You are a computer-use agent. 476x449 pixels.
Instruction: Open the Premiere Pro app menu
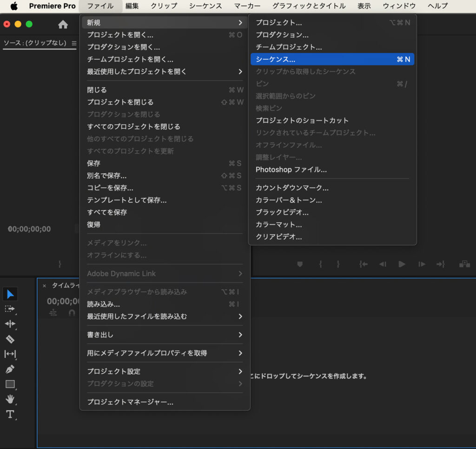pyautogui.click(x=52, y=6)
